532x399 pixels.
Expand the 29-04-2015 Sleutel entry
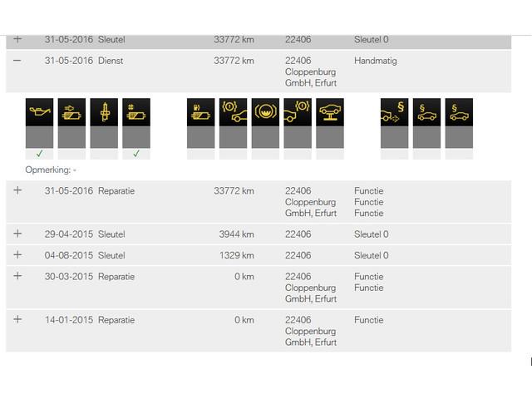[17, 234]
